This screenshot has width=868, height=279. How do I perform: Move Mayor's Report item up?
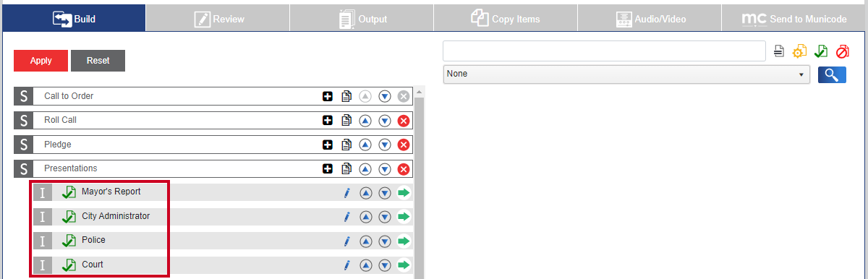coord(365,193)
